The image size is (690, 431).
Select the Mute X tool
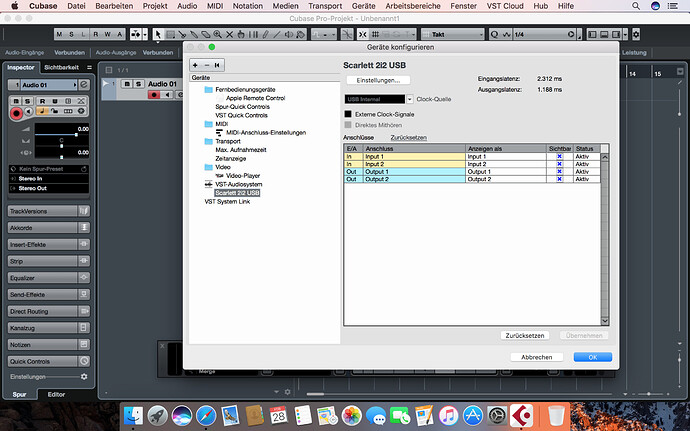click(x=229, y=34)
